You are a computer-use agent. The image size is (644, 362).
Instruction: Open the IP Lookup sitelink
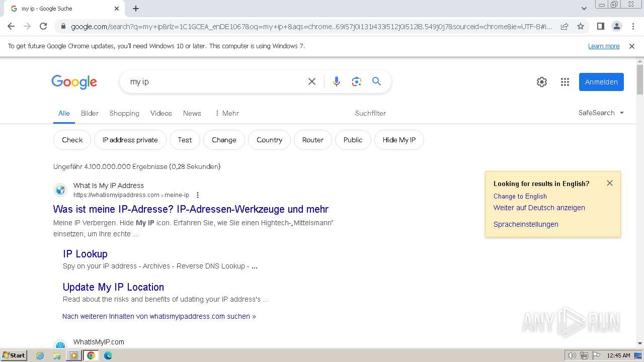85,254
